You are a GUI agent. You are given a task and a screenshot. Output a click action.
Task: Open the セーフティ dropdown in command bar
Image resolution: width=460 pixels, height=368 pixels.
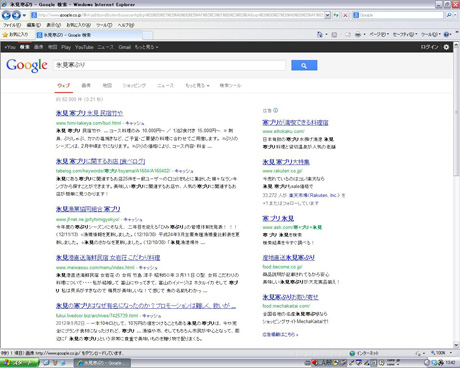point(405,34)
